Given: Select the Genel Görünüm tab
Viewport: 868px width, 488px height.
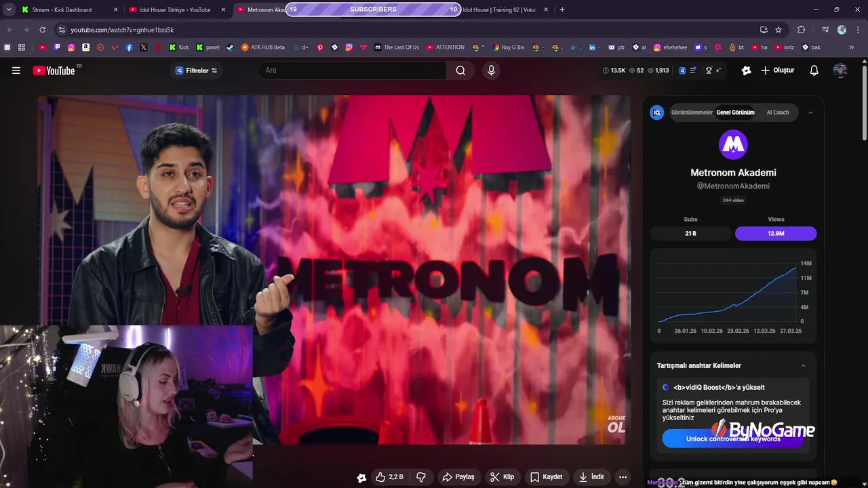Looking at the screenshot, I should pyautogui.click(x=735, y=113).
